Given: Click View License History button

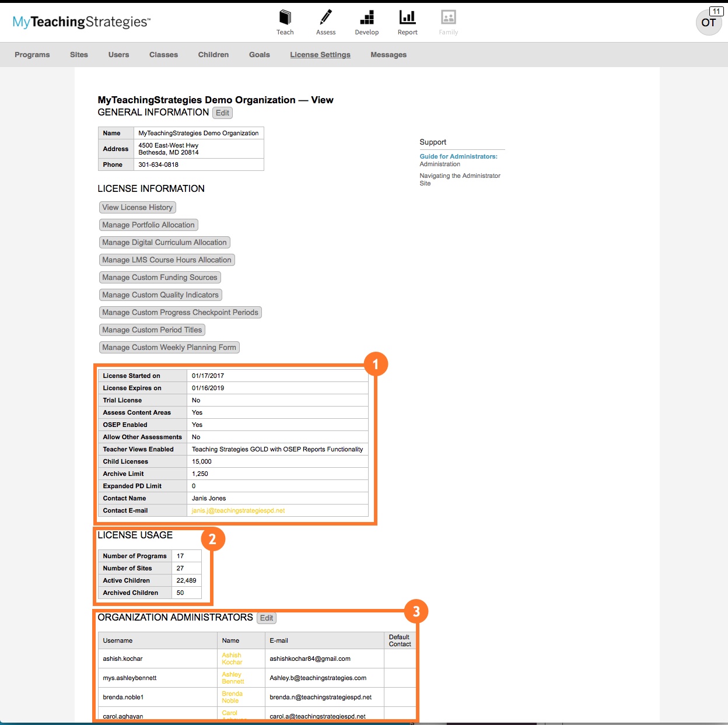Looking at the screenshot, I should (x=138, y=208).
